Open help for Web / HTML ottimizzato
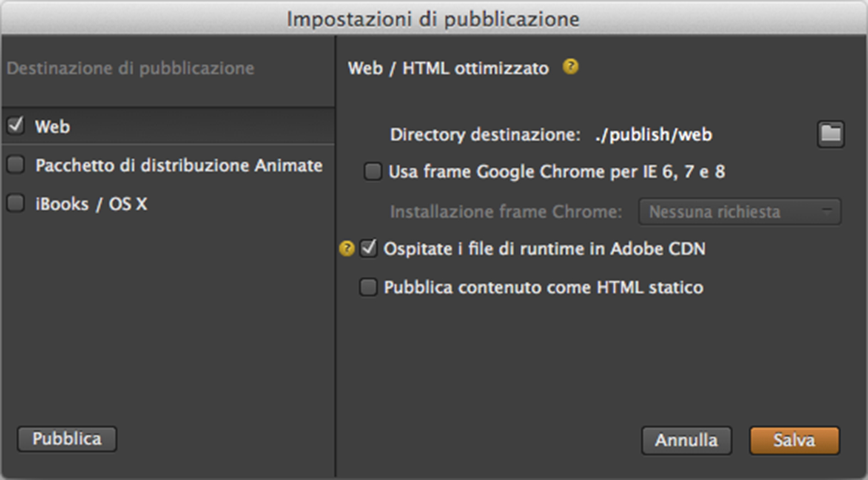This screenshot has height=480, width=868. point(571,66)
